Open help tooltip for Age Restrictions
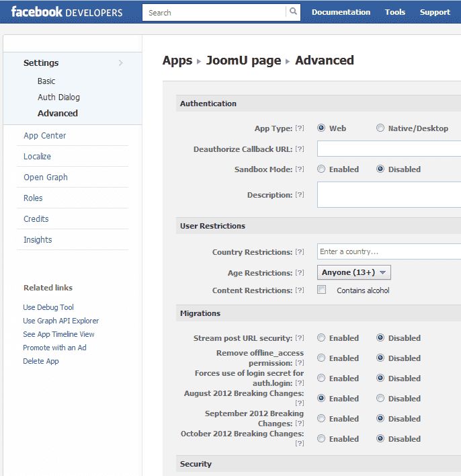This screenshot has height=476, width=461. [300, 273]
